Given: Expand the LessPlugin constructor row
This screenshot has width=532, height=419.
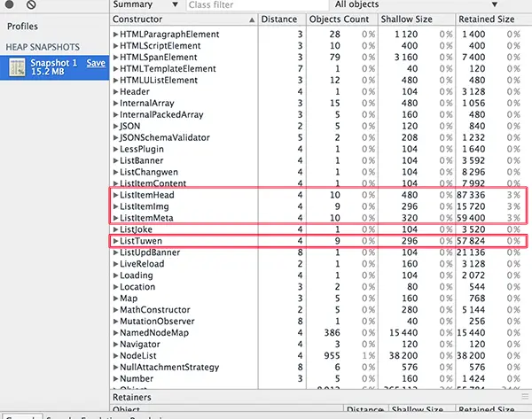Looking at the screenshot, I should pyautogui.click(x=115, y=149).
